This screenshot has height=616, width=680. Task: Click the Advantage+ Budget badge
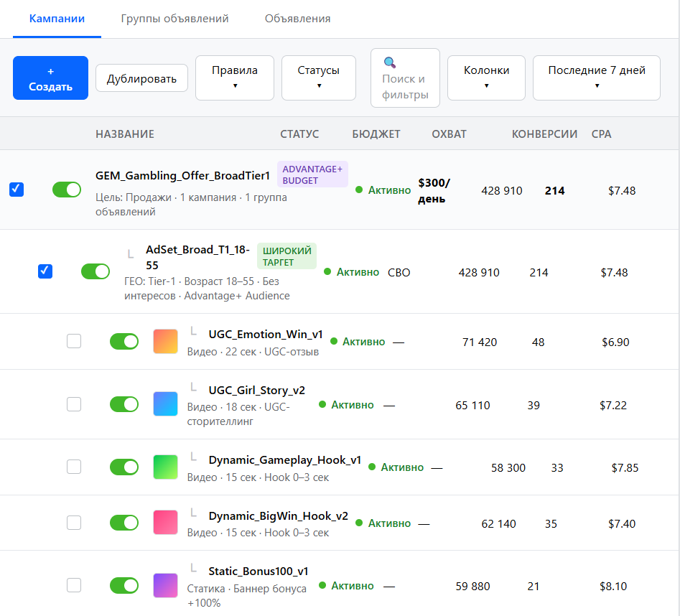click(312, 174)
